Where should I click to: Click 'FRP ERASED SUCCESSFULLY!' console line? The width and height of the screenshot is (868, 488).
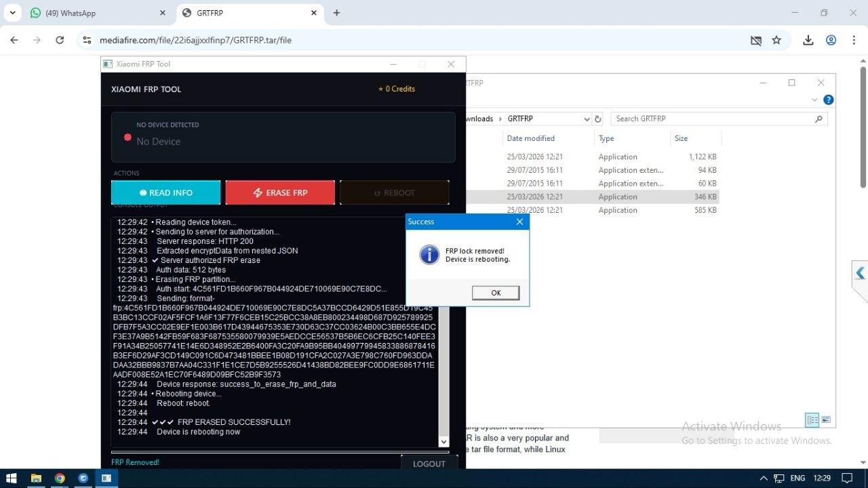point(234,422)
